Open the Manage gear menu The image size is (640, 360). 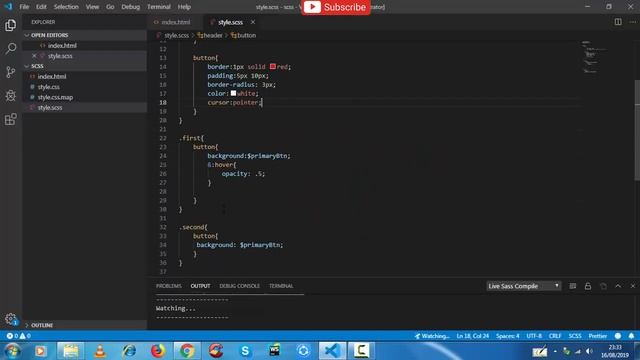[x=11, y=318]
